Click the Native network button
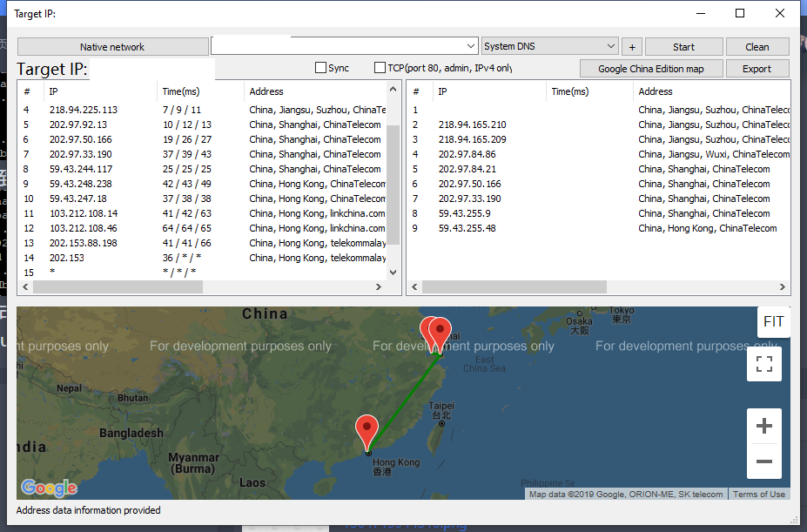Viewport: 807px width, 532px height. point(112,47)
